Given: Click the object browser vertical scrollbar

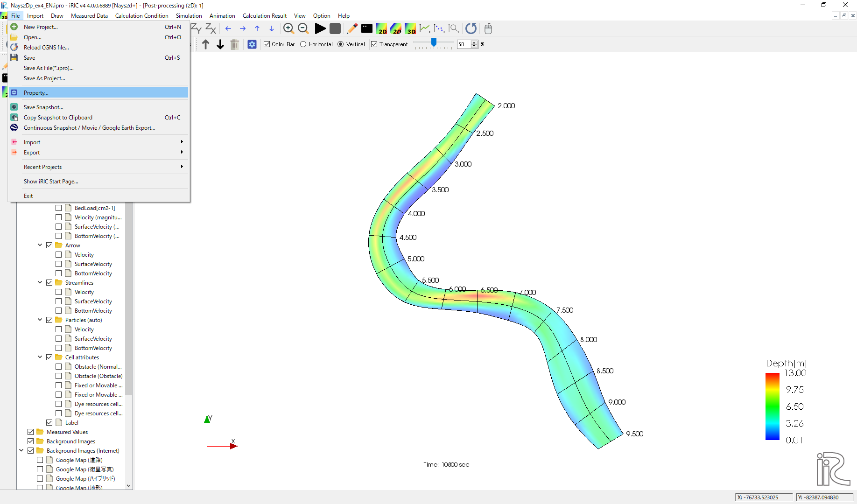Looking at the screenshot, I should (x=129, y=299).
